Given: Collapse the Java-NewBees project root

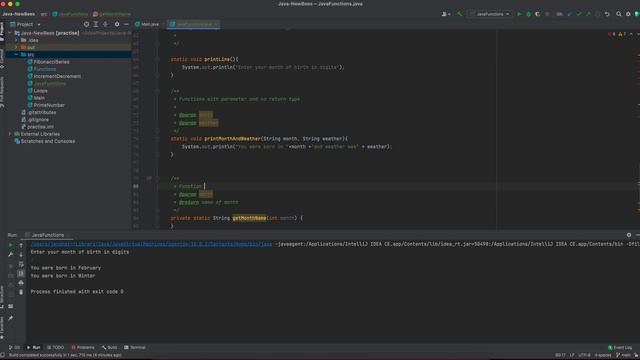Looking at the screenshot, I should tap(10, 33).
